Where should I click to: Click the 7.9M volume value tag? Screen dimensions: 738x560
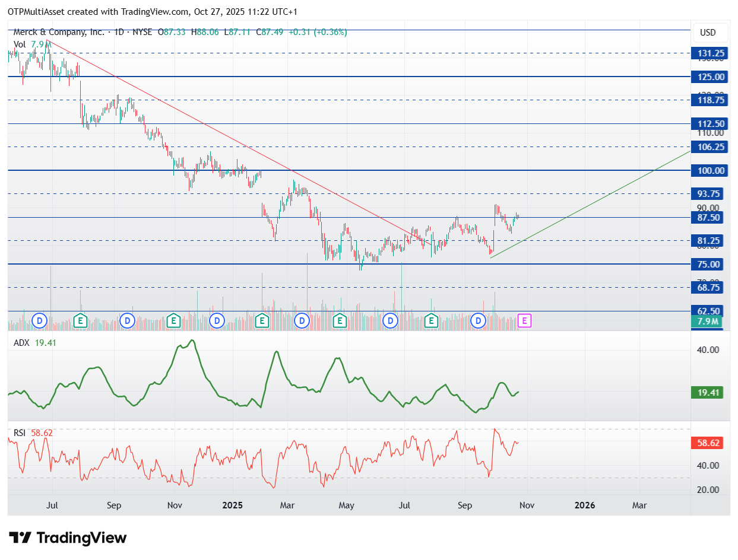tap(708, 322)
